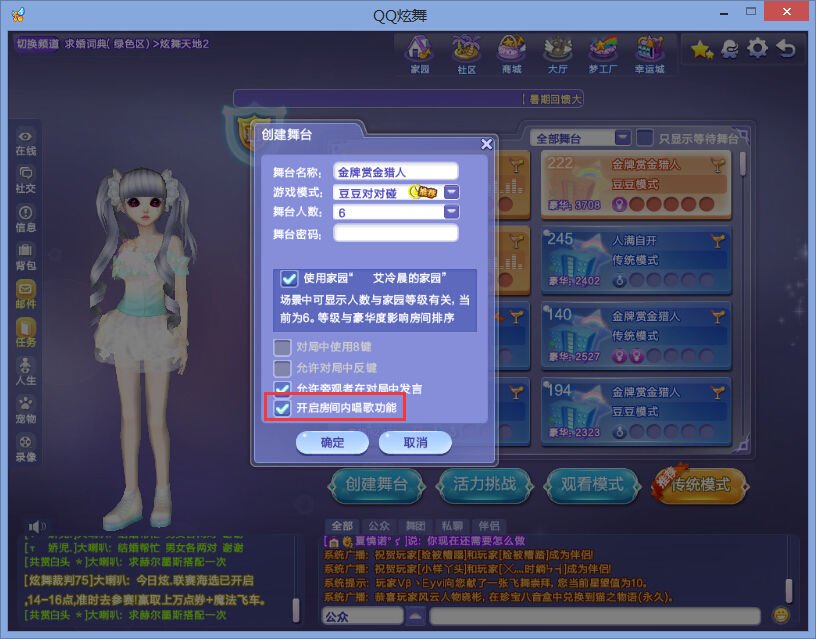This screenshot has height=639, width=816.
Task: Click the 切换频道 channel switcher
Action: (37, 44)
